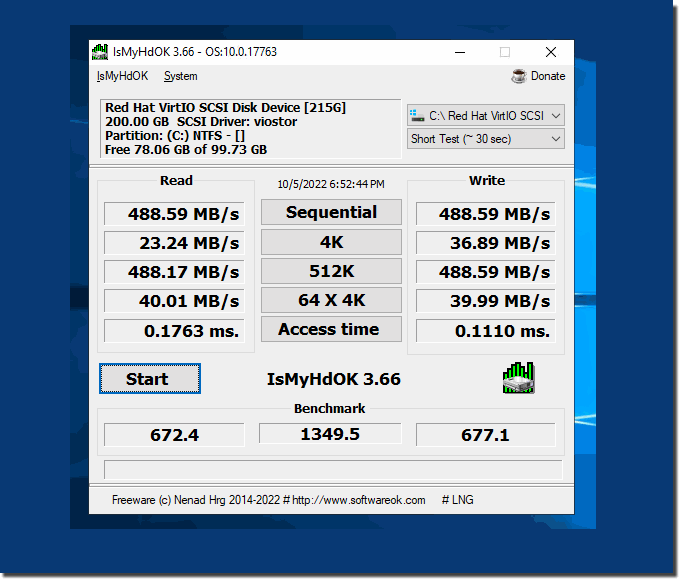Click the 64 X 4K read value 40.01 MB/s

tap(174, 301)
